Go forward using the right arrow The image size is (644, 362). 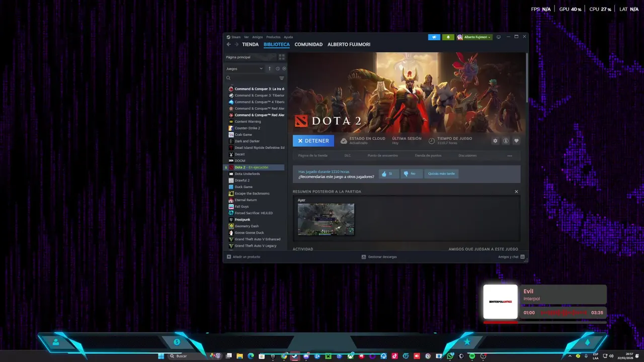point(236,44)
